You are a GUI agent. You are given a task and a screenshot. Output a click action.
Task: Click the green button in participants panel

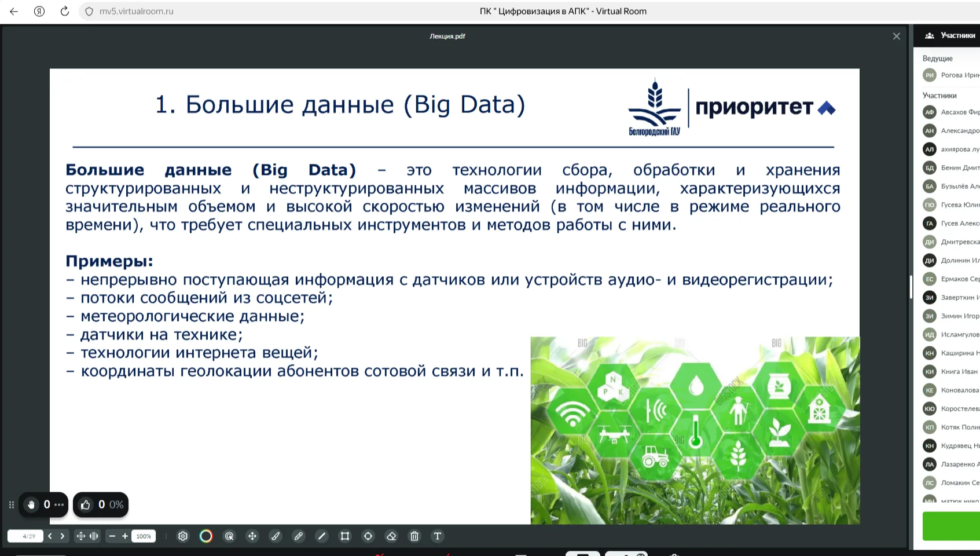(x=951, y=526)
